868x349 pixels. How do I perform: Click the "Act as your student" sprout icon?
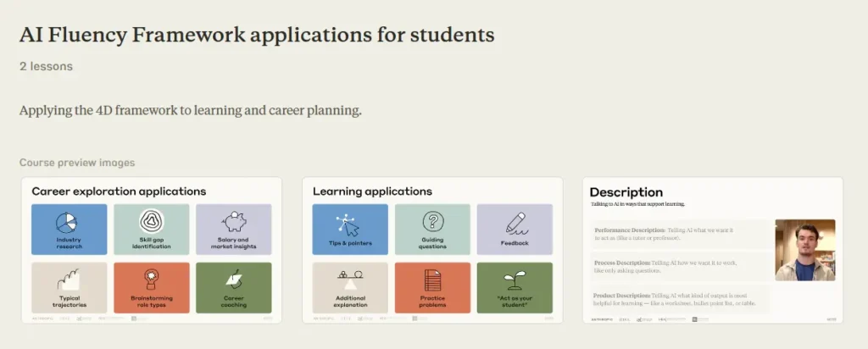(515, 281)
